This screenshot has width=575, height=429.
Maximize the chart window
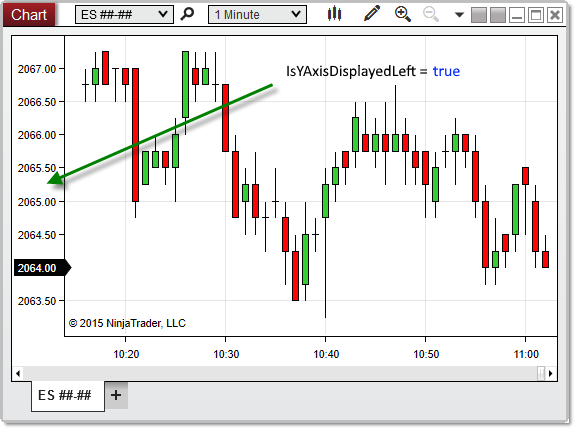click(536, 15)
